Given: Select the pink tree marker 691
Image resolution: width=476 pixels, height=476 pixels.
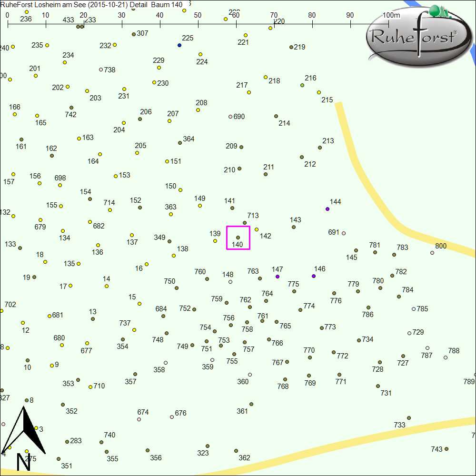Looking at the screenshot, I should point(344,233).
